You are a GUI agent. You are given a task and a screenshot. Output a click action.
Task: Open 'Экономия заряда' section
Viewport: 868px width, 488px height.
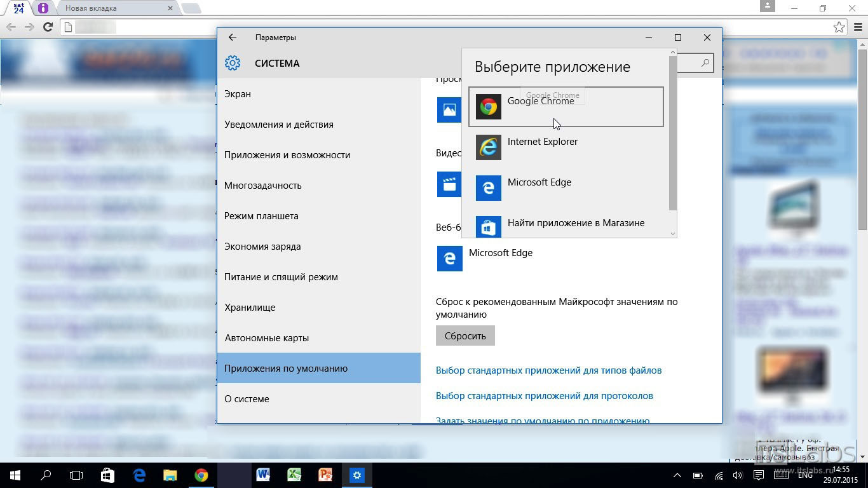click(318, 247)
